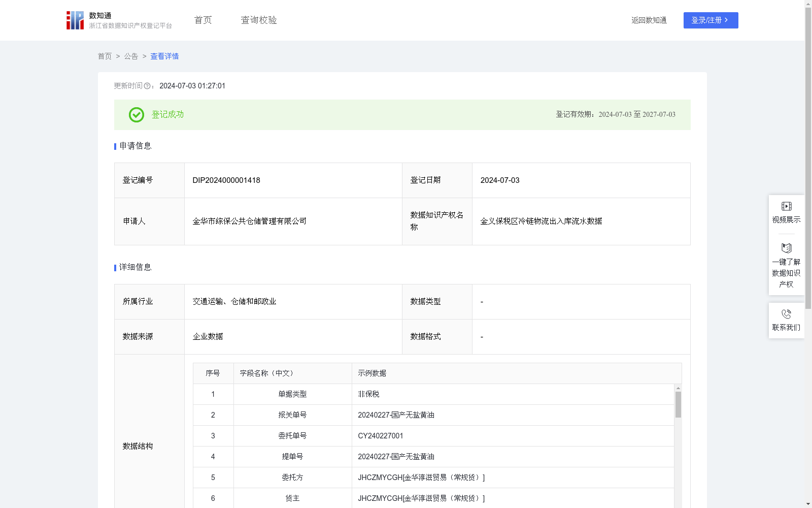The image size is (812, 508).
Task: Click 公告 in the breadcrumb
Action: click(131, 56)
